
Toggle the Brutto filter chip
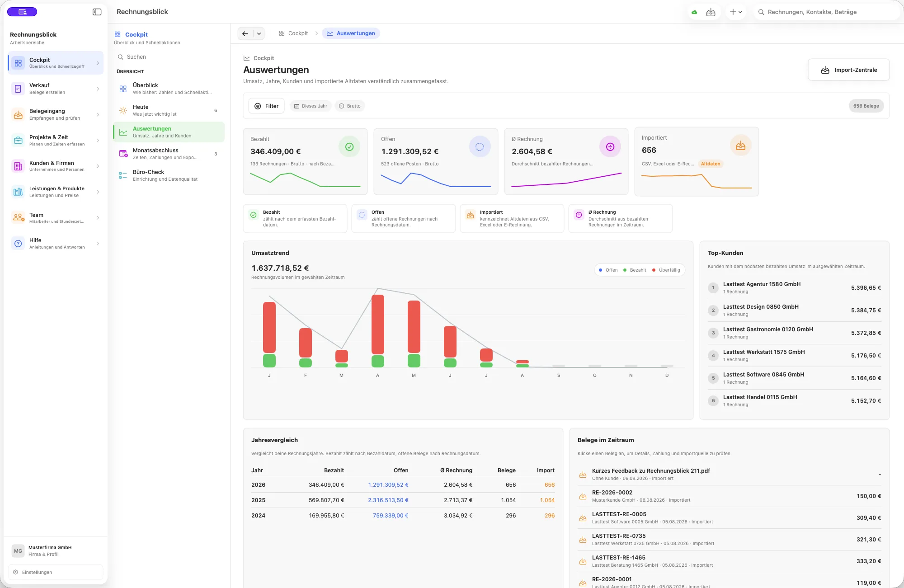(x=350, y=106)
